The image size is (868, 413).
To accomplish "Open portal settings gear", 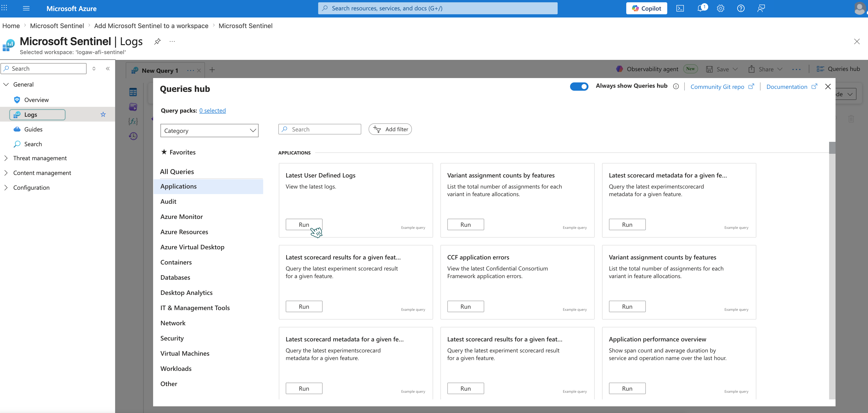I will point(720,9).
